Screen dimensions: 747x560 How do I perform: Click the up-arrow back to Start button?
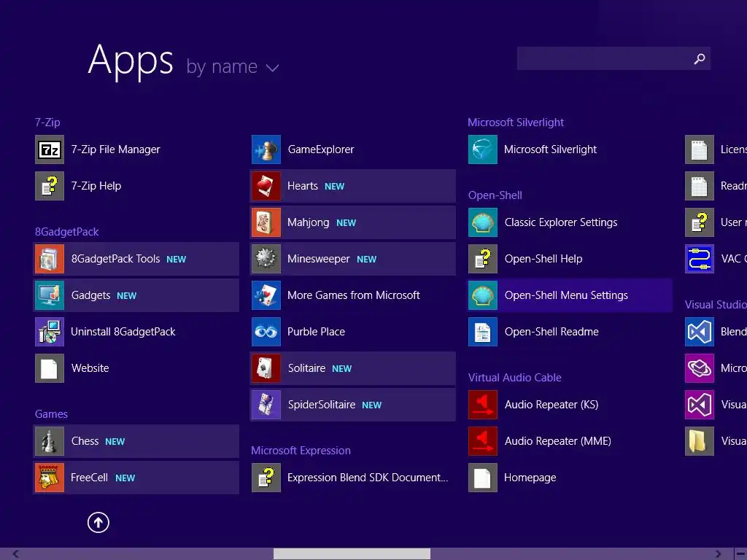click(98, 522)
